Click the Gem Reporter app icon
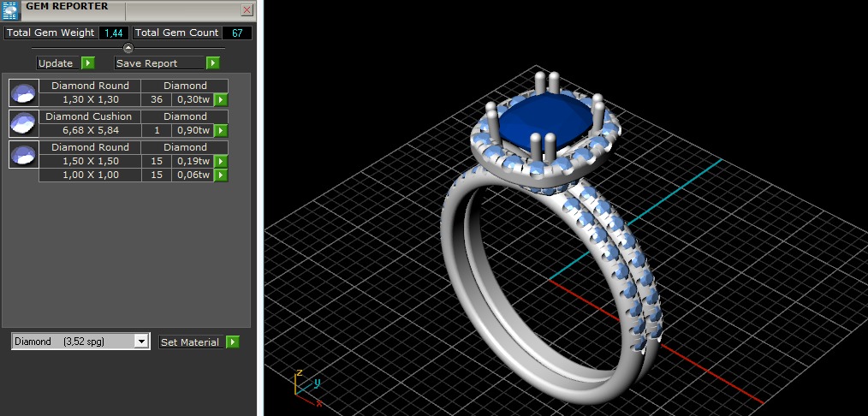868x416 pixels. [x=12, y=10]
